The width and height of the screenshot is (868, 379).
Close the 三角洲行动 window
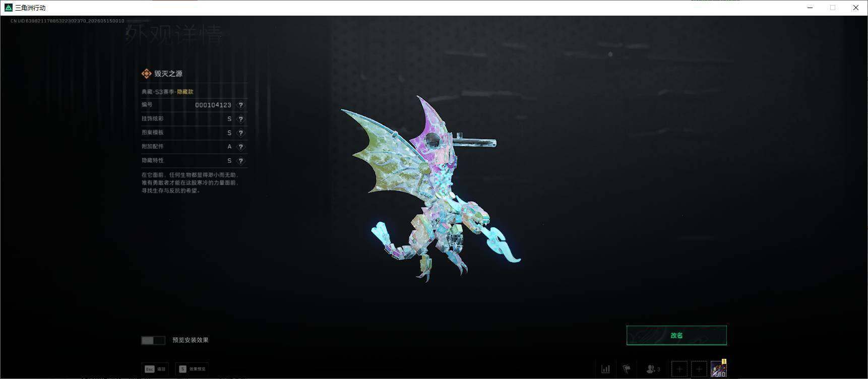855,8
